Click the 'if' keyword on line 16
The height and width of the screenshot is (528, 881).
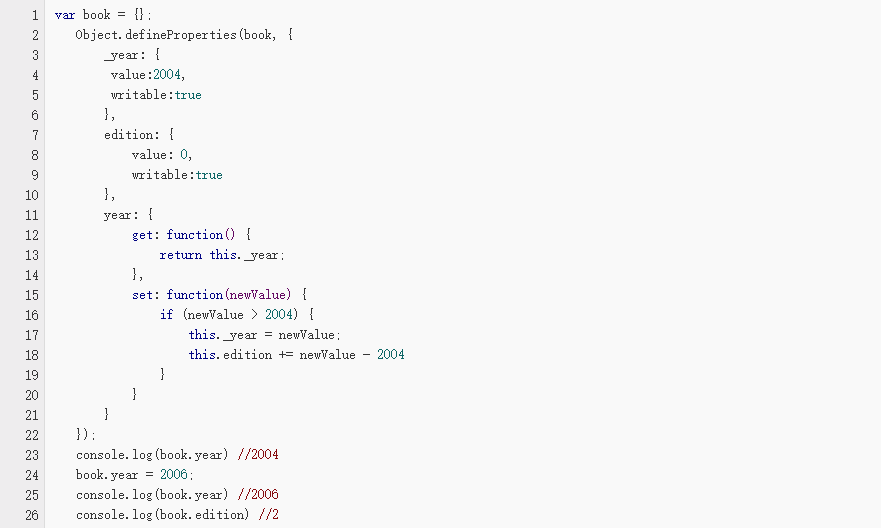coord(166,315)
